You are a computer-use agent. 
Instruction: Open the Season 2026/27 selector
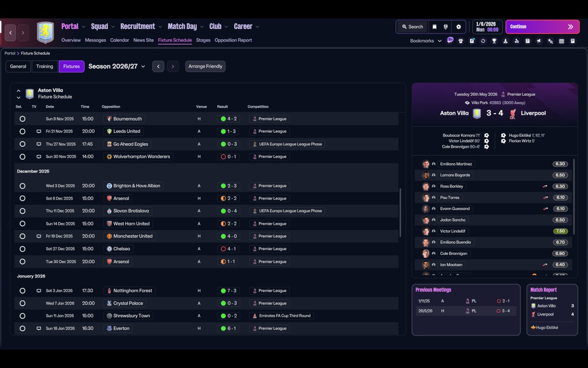117,66
